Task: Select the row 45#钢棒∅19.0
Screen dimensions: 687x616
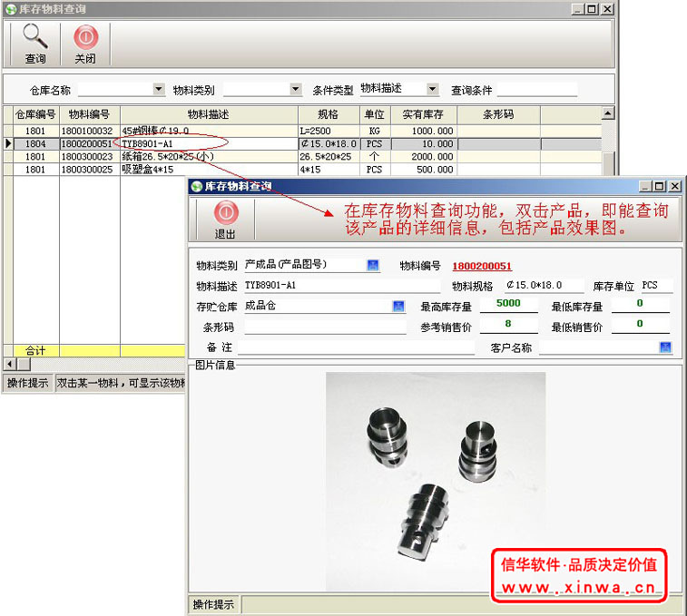Action: click(x=209, y=131)
